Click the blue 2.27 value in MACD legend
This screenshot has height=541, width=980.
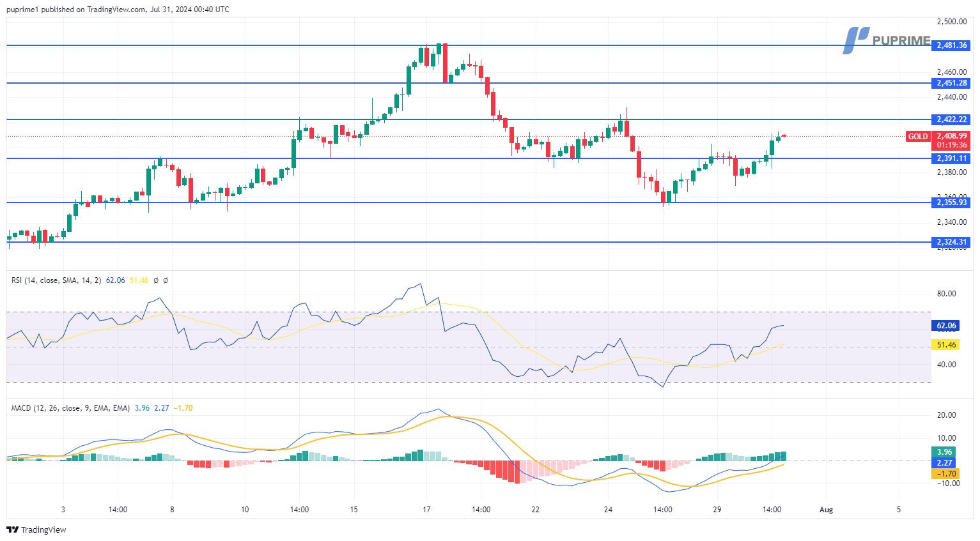coord(161,408)
